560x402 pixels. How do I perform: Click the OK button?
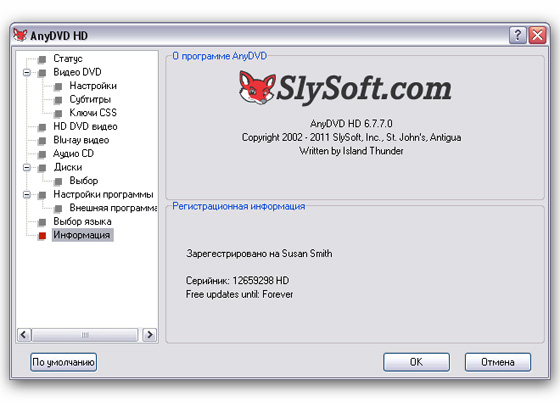(416, 362)
